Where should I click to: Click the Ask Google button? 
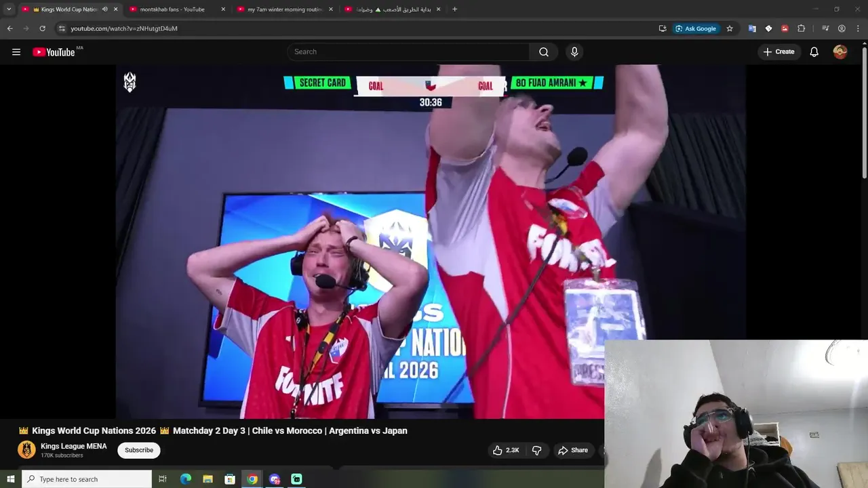coord(696,28)
